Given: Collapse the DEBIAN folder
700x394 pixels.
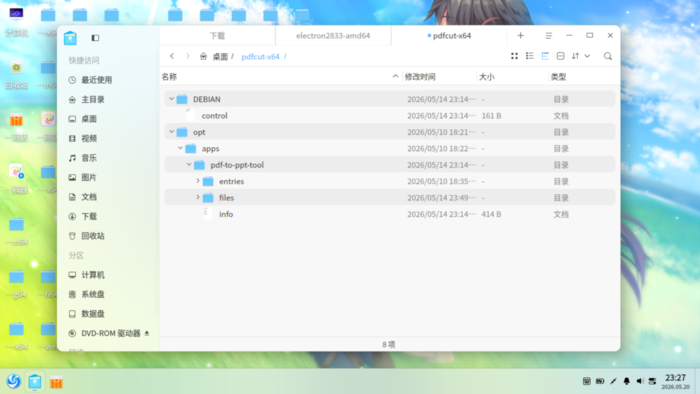Looking at the screenshot, I should [x=171, y=99].
